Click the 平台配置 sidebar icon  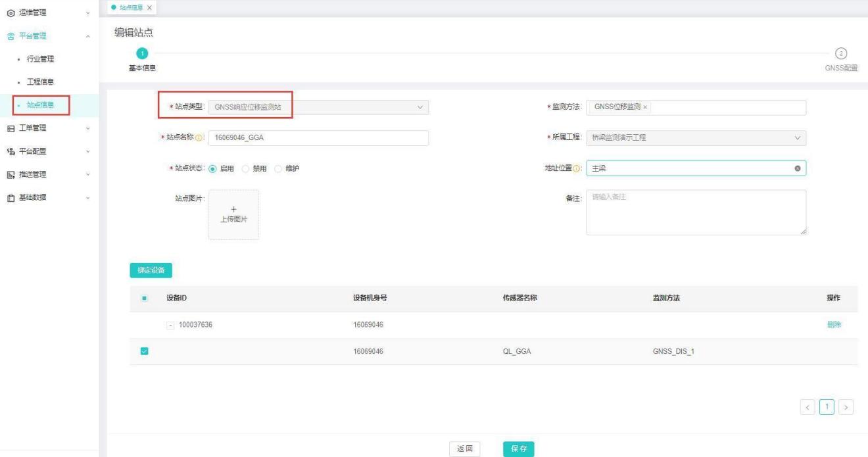(x=11, y=151)
